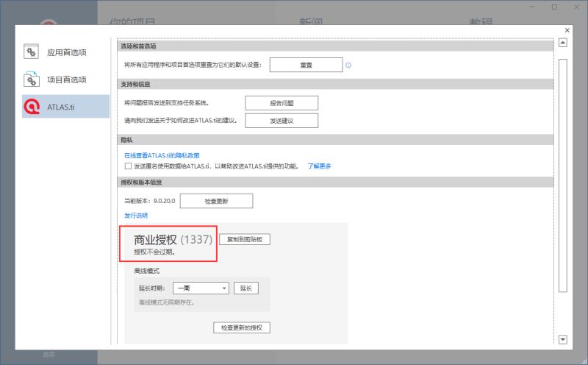Click the 检查更新的授权 button
Screen dimensions: 588x365
point(242,327)
